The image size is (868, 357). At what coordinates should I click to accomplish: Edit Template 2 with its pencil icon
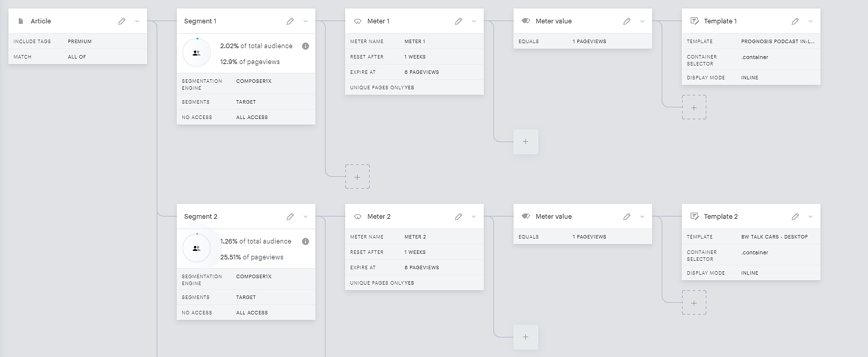tap(795, 217)
